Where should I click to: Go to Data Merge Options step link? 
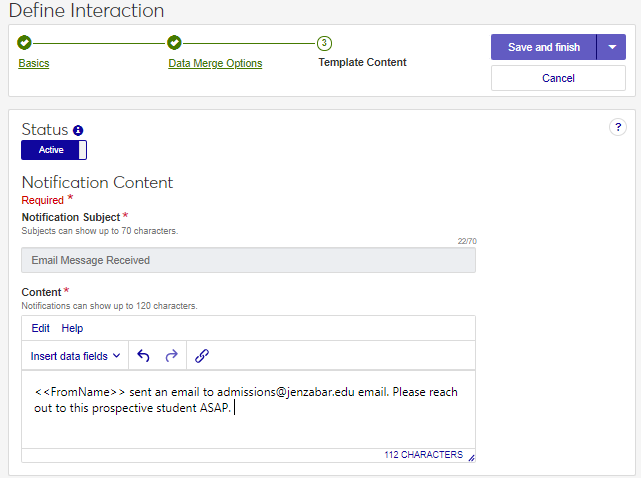215,63
